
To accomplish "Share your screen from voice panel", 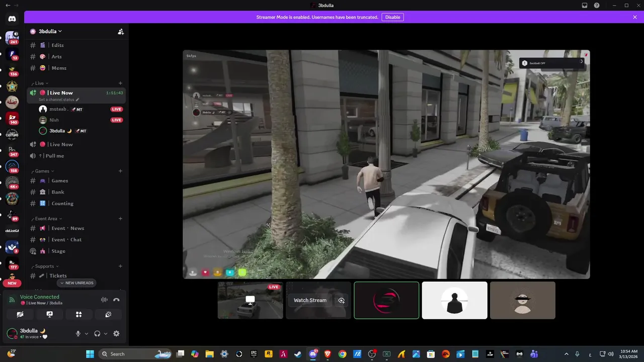I will click(49, 314).
